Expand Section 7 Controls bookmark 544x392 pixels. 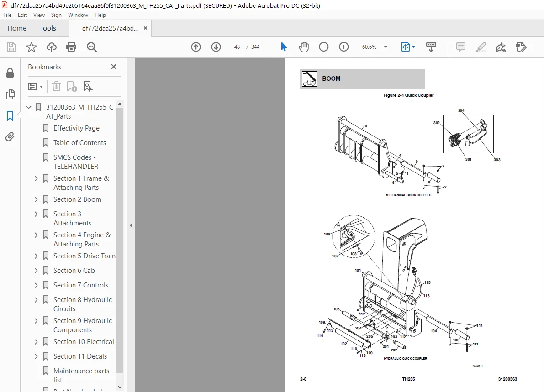pyautogui.click(x=36, y=285)
